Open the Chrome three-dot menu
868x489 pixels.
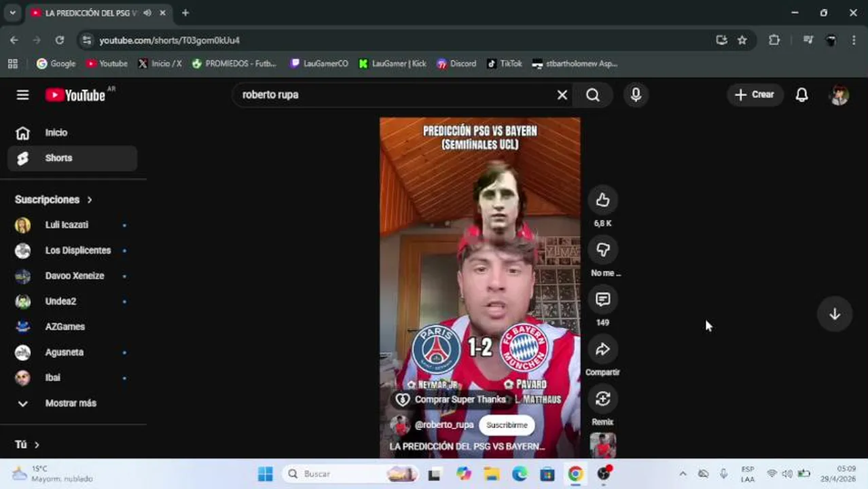click(854, 40)
